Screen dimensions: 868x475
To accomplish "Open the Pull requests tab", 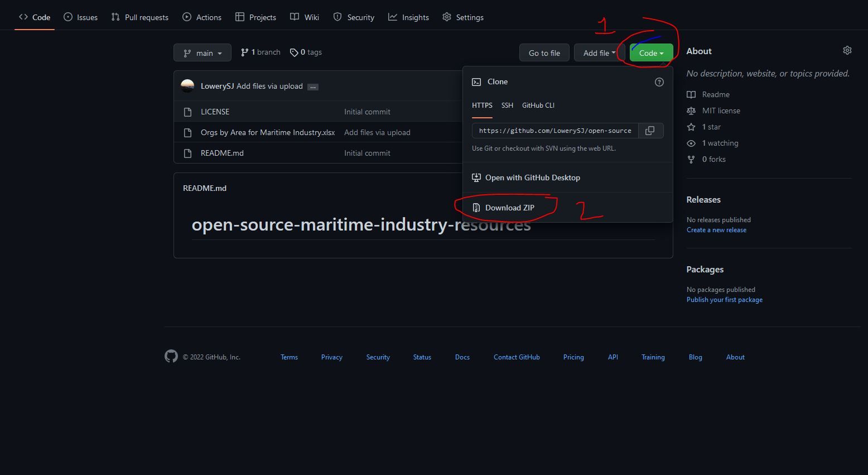I will [x=140, y=17].
